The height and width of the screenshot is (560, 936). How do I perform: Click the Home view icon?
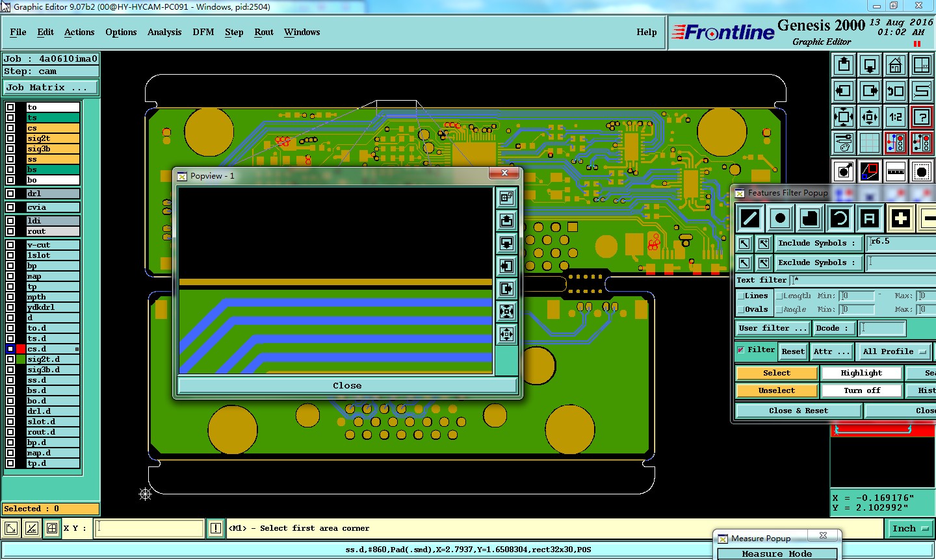[896, 65]
